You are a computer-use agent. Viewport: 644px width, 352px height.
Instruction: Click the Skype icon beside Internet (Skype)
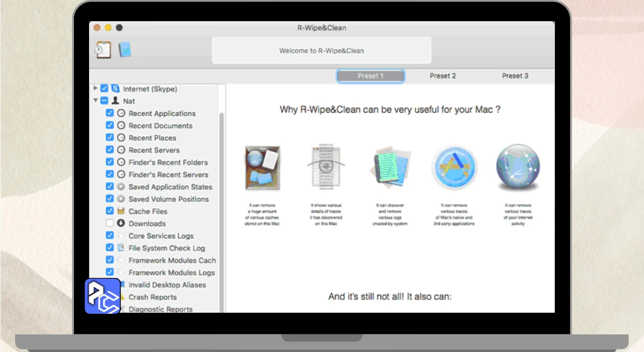(x=115, y=89)
